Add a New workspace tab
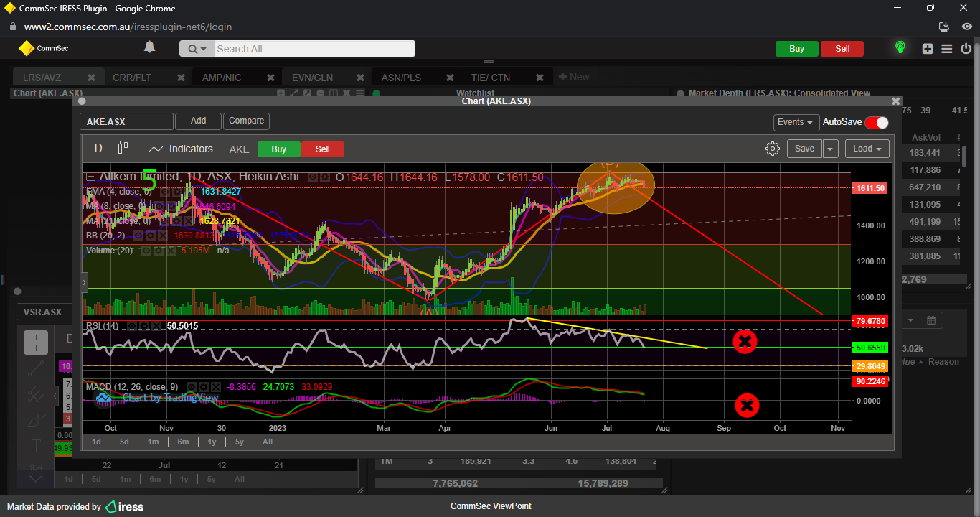Screen dimensions: 980x517 tap(574, 77)
